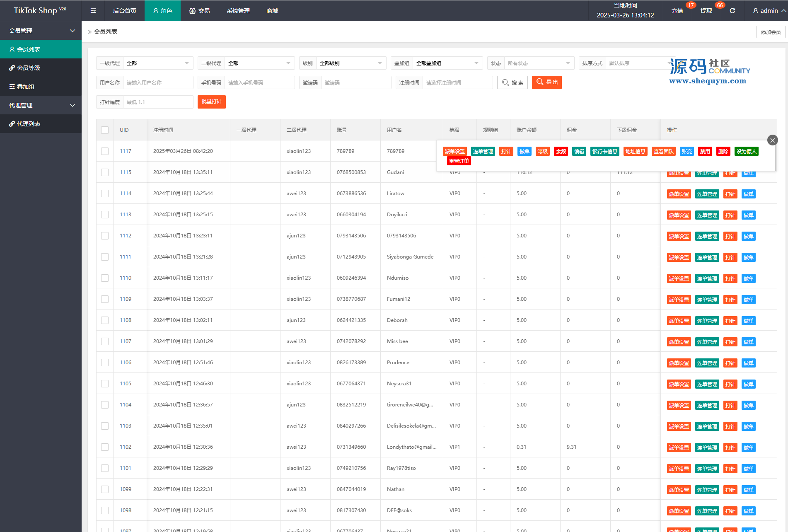Open the system management top menu

tap(238, 11)
